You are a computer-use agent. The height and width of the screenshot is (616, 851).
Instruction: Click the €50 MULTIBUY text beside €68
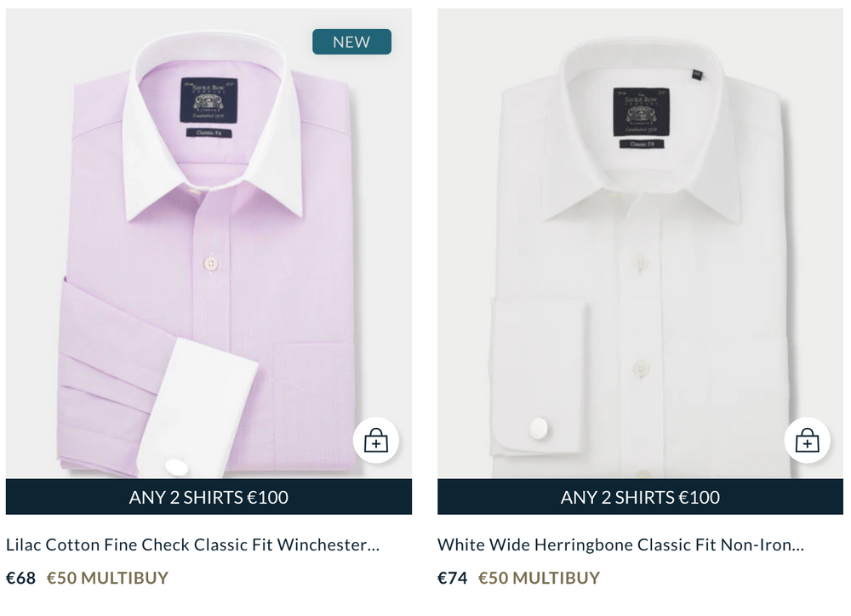click(107, 579)
